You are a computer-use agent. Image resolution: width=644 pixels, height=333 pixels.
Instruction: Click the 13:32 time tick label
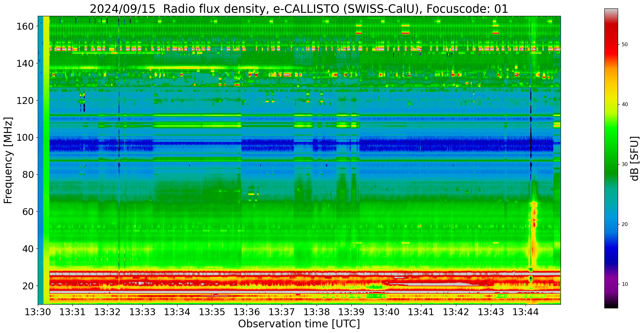tap(108, 312)
